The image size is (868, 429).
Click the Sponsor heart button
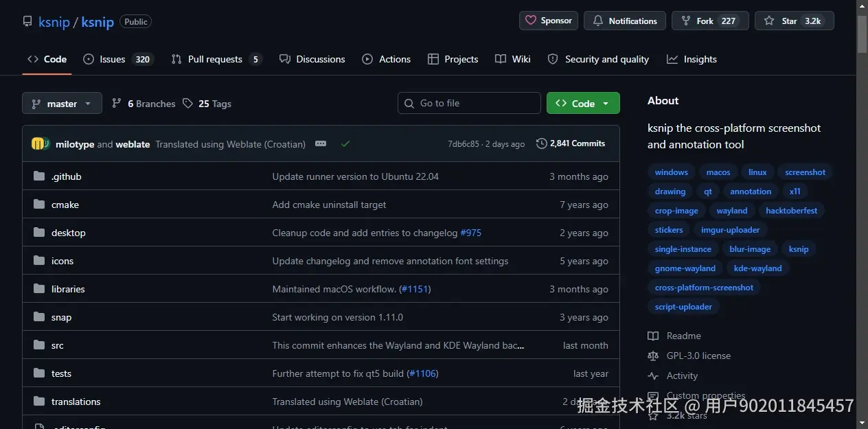click(x=549, y=21)
